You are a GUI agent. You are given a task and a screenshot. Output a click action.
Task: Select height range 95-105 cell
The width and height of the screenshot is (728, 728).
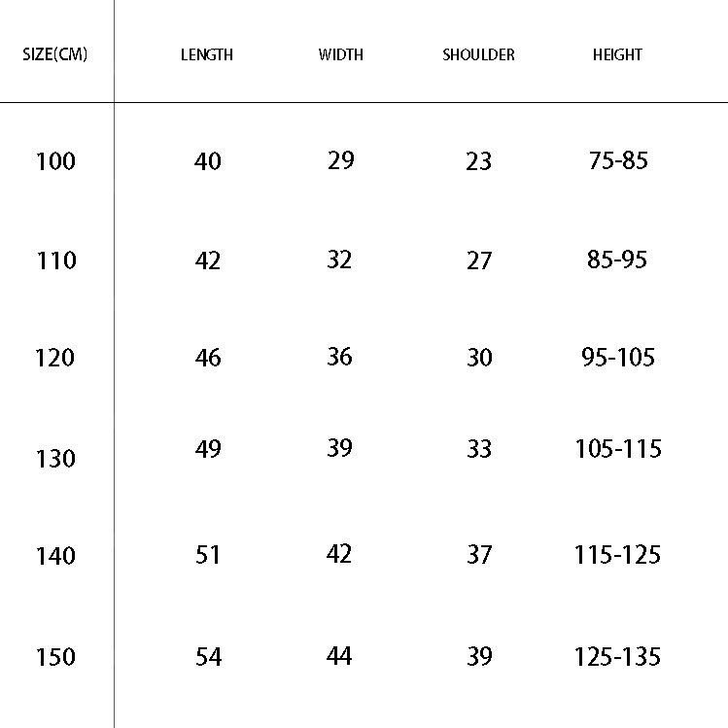coord(617,358)
